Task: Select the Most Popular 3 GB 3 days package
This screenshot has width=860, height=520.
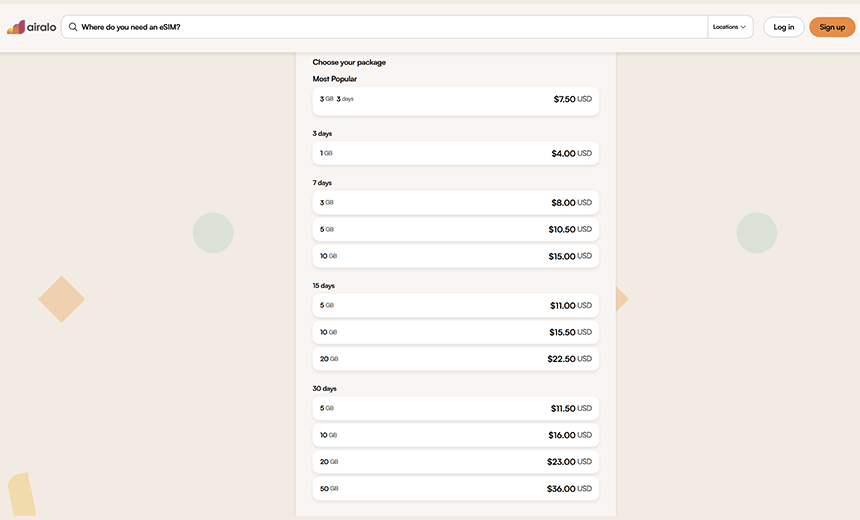Action: pos(456,101)
